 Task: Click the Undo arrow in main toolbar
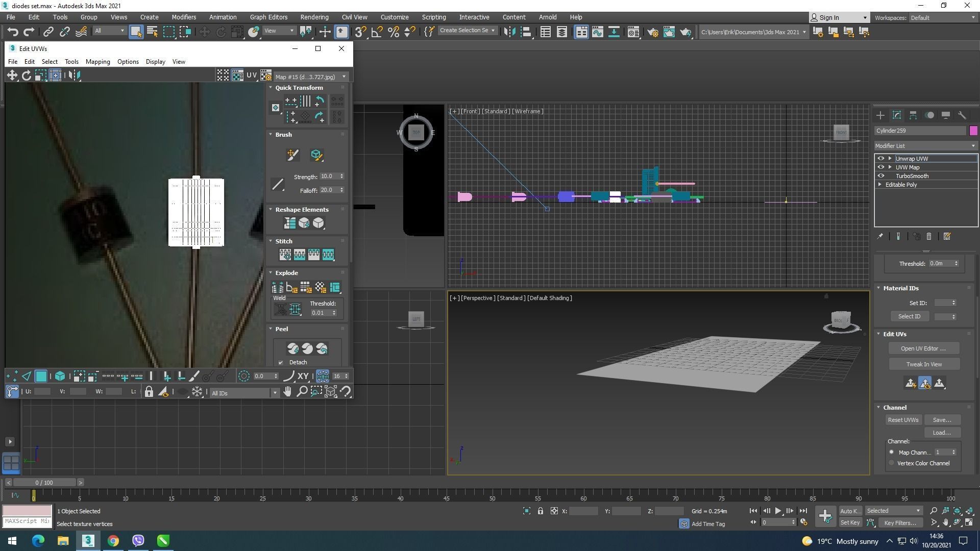(12, 32)
